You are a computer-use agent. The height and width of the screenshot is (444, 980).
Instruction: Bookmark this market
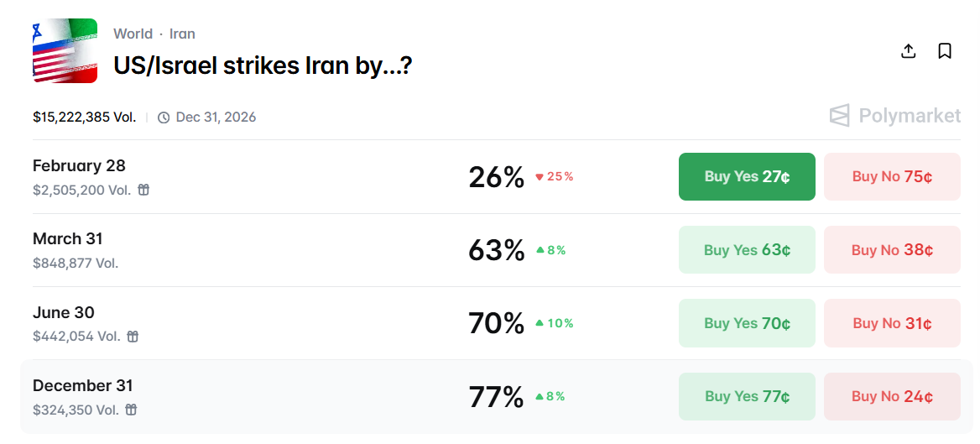click(945, 51)
